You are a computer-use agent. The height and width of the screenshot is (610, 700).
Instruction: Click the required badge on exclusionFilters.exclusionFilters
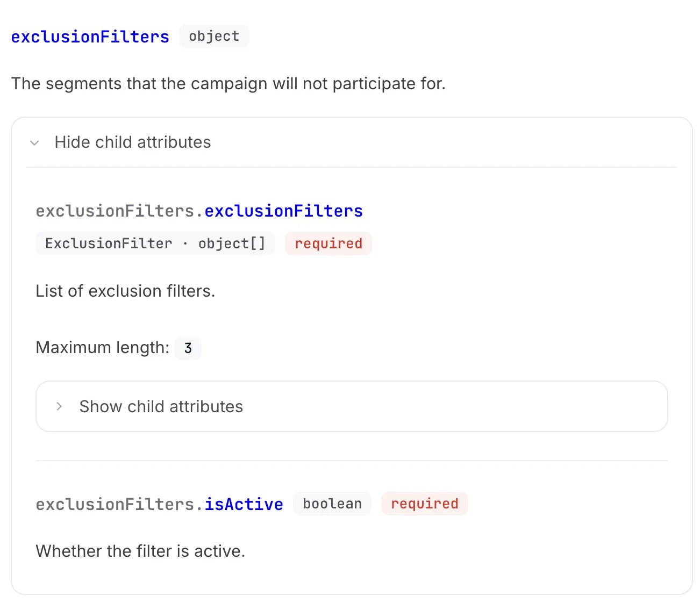pyautogui.click(x=328, y=243)
